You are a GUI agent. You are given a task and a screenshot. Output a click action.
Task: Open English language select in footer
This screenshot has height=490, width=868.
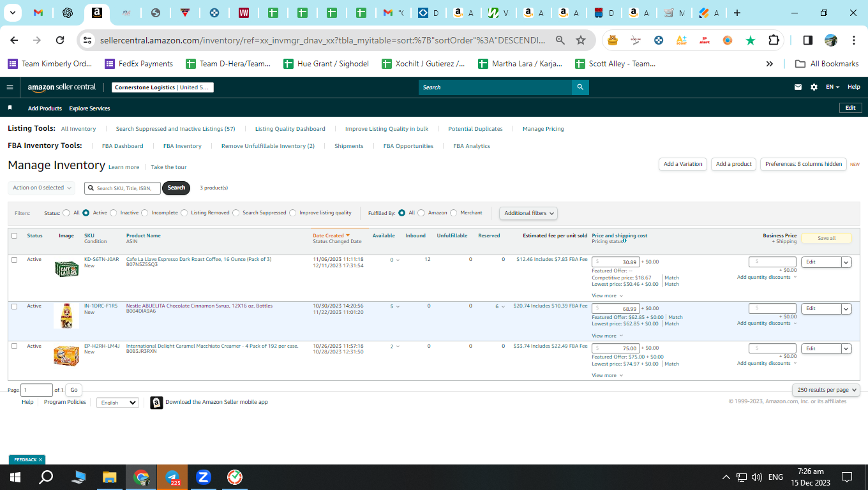[117, 403]
